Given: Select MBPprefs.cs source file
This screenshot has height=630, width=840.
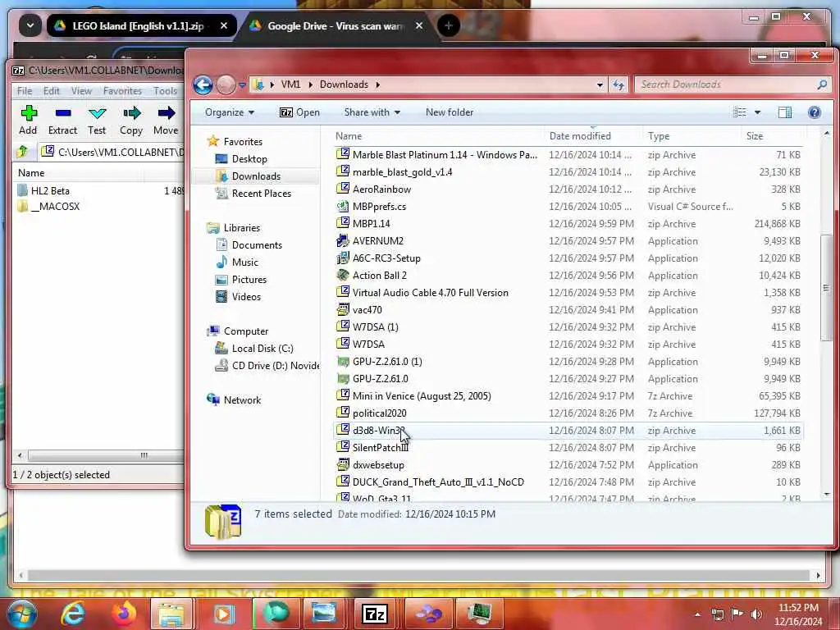Looking at the screenshot, I should (568, 206).
